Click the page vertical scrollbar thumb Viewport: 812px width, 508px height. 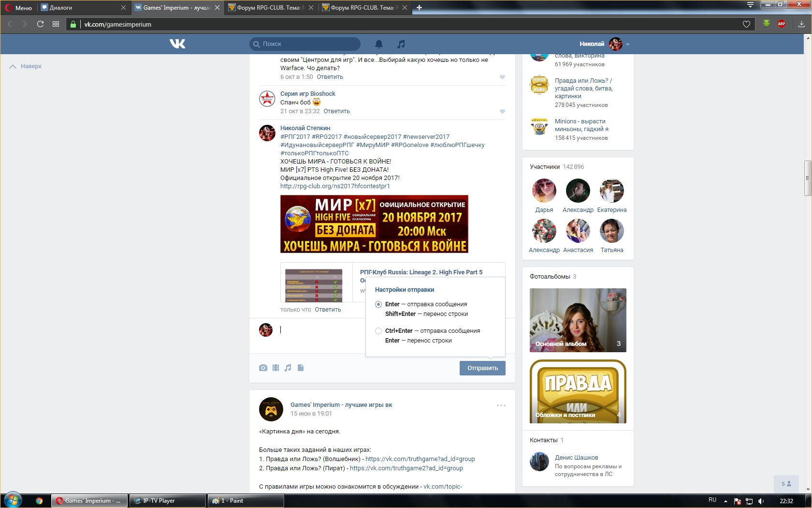807,178
